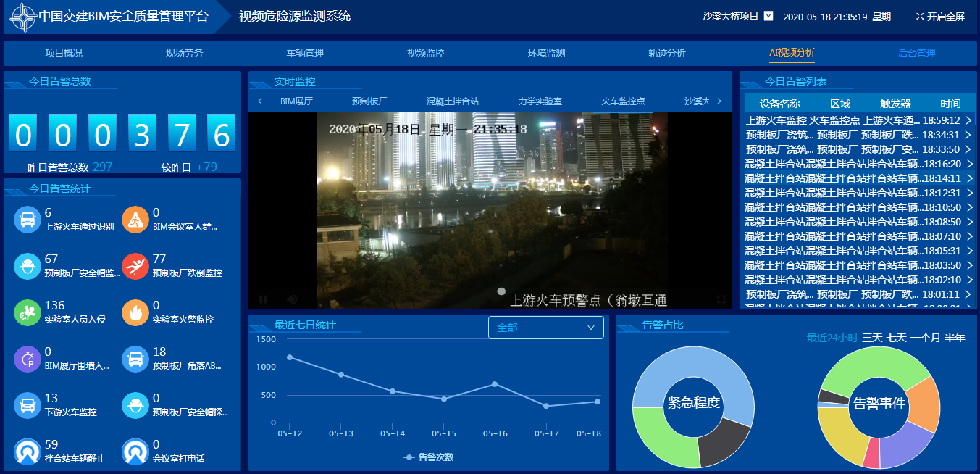This screenshot has width=980, height=474.
Task: Switch to the 环境监测 menu tab
Action: point(546,53)
